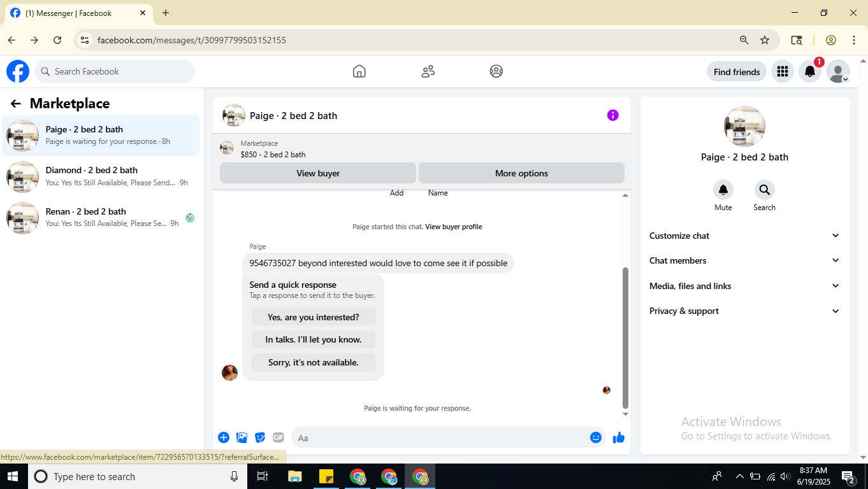The height and width of the screenshot is (489, 868).
Task: Click the chat scrollbar thumb
Action: pyautogui.click(x=625, y=337)
